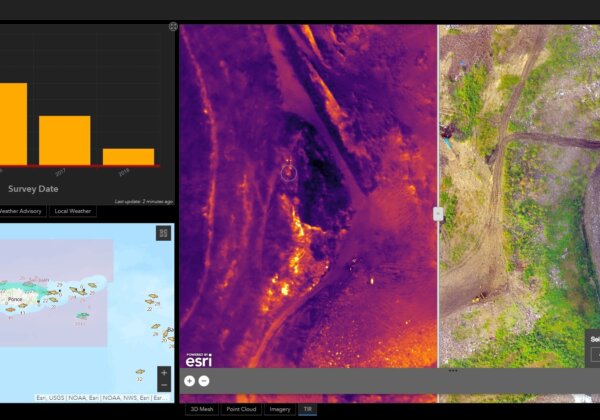Click the Ponce label on map
The image size is (600, 420).
pyautogui.click(x=12, y=297)
